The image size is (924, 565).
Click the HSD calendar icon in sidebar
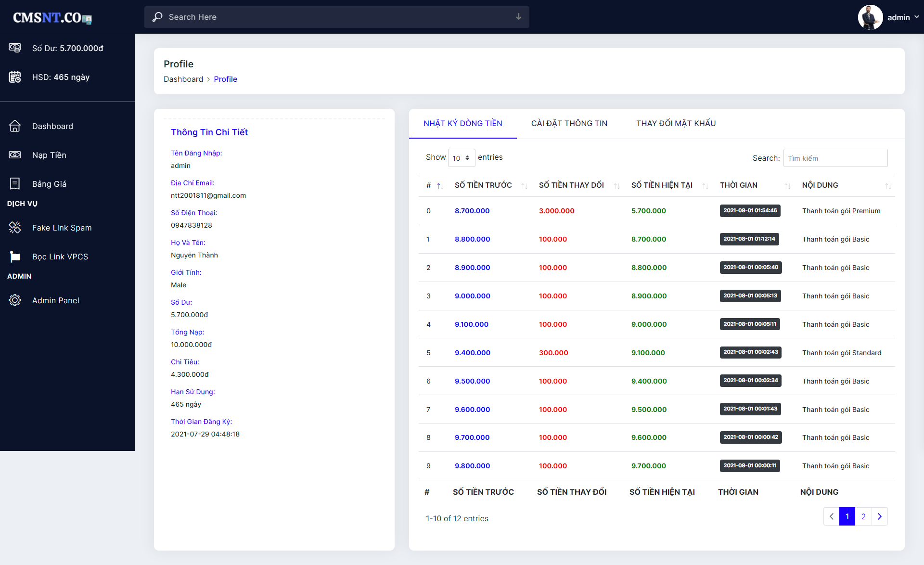point(15,77)
